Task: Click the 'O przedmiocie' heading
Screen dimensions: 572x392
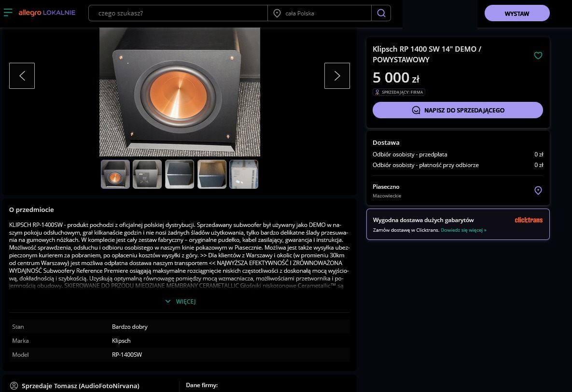Action: (x=31, y=210)
